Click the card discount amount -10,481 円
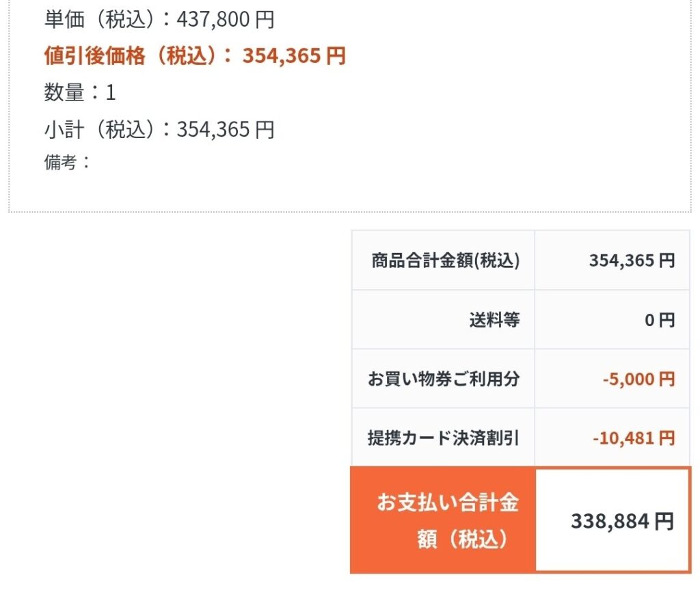Image resolution: width=700 pixels, height=590 pixels. pos(634,438)
